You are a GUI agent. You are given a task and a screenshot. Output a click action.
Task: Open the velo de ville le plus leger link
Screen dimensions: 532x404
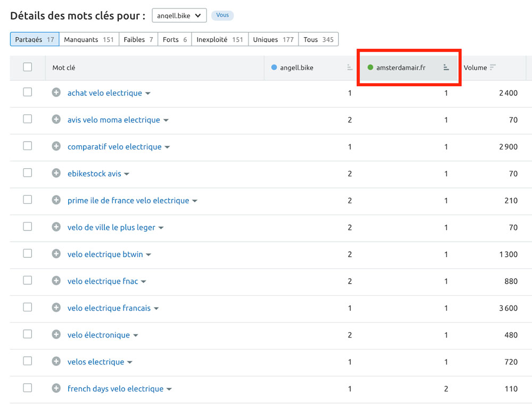[111, 227]
